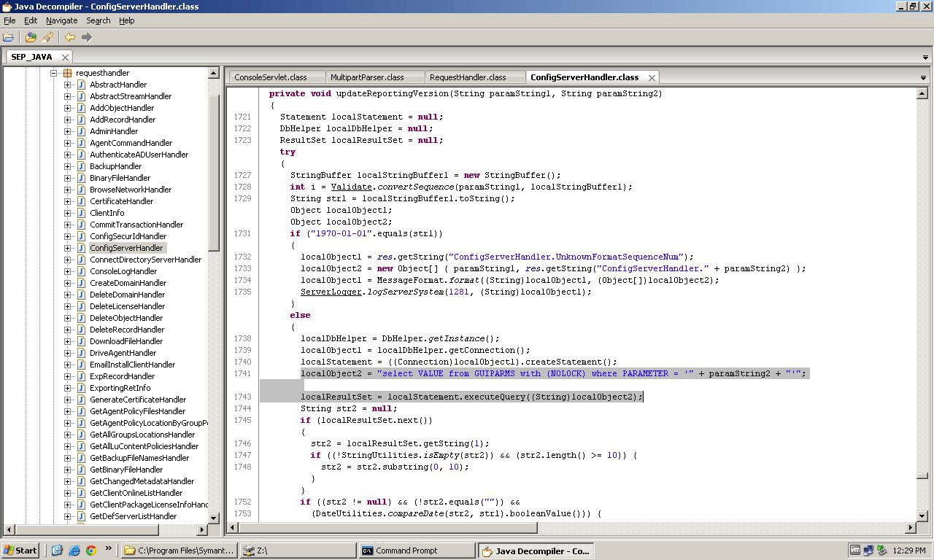Switch to the Z:\ taskbar window
Image resolution: width=934 pixels, height=560 pixels.
[298, 551]
